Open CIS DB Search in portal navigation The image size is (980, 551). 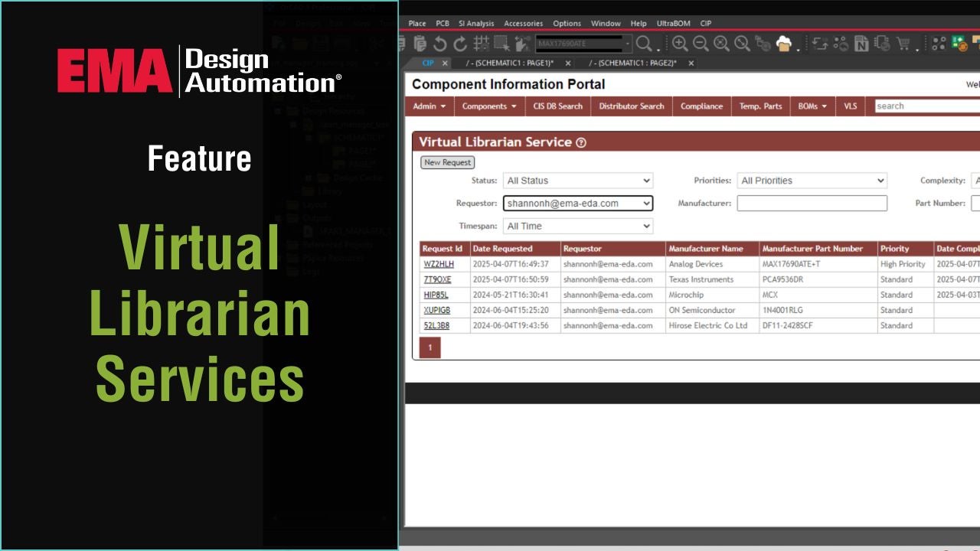[x=557, y=106]
